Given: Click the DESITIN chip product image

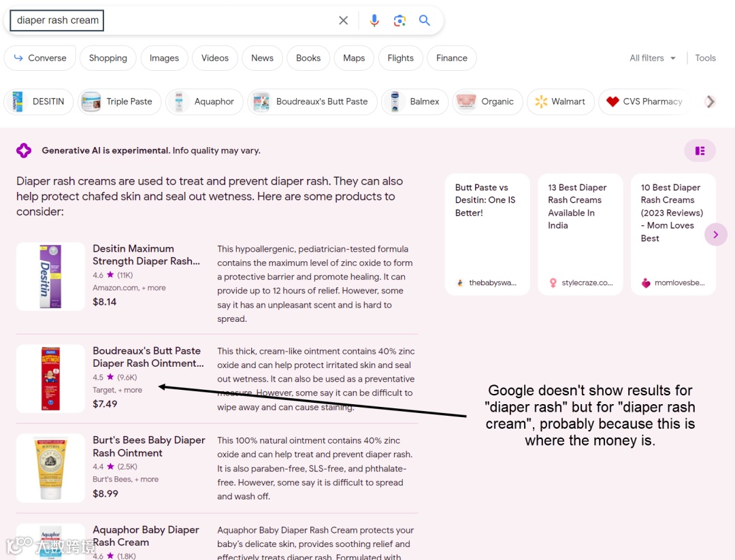Looking at the screenshot, I should click(17, 101).
